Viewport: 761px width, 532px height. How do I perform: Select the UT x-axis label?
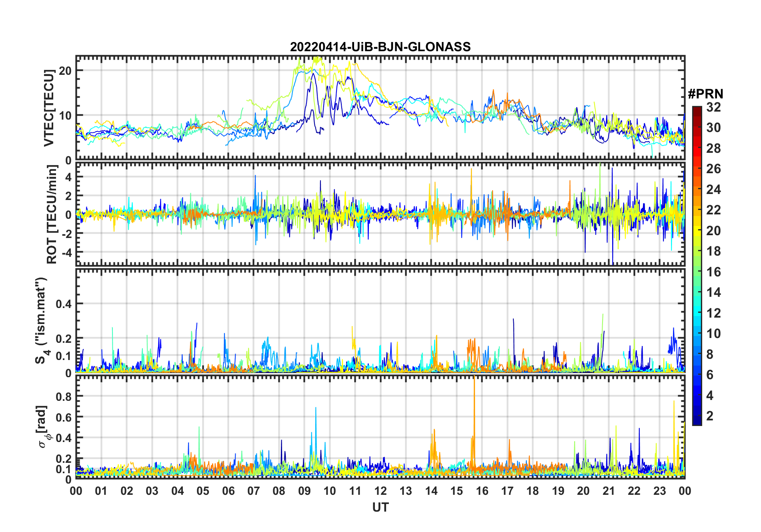point(380,507)
